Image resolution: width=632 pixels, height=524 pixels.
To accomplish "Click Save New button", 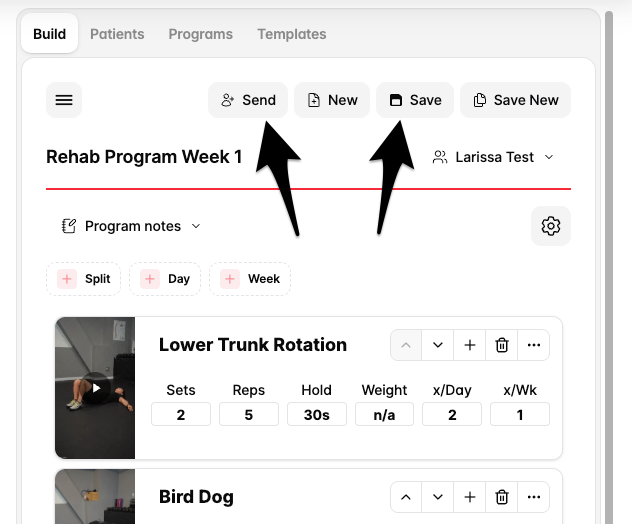I will pyautogui.click(x=515, y=100).
